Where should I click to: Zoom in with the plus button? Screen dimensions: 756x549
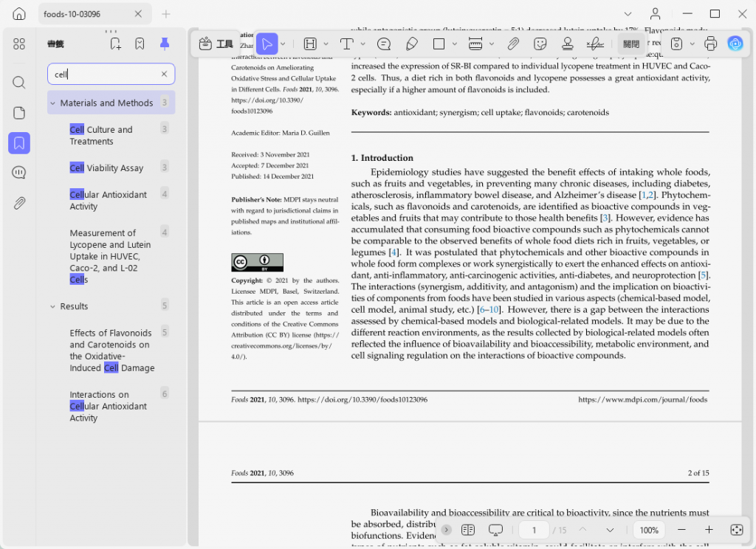(x=709, y=530)
